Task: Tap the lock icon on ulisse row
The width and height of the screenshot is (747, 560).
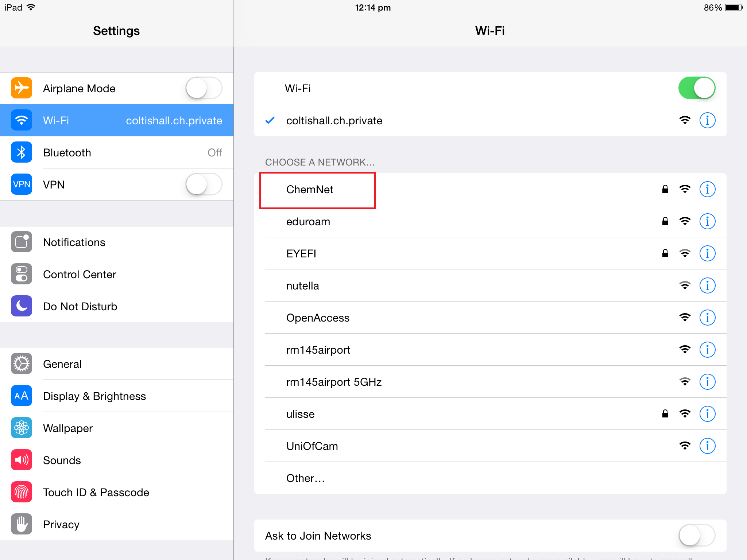Action: pyautogui.click(x=665, y=413)
